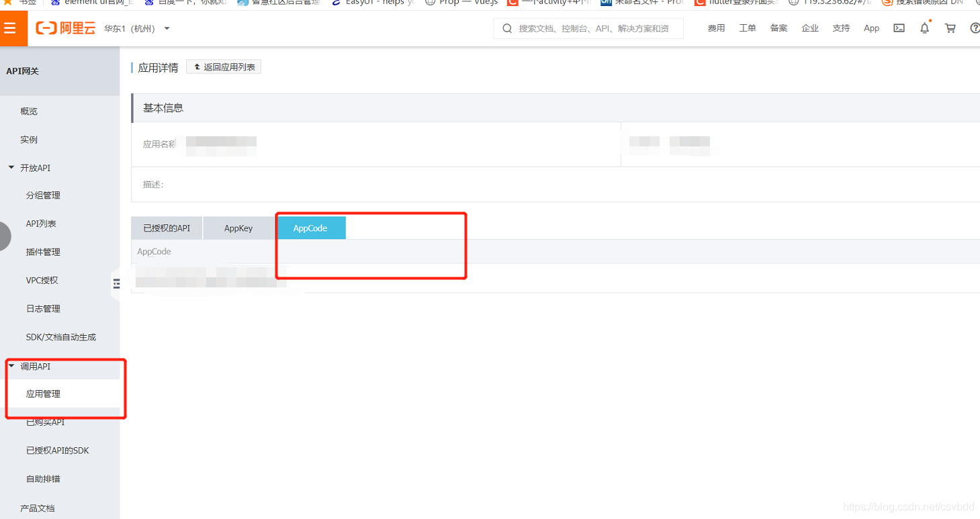Click 返回应用列表 button
The height and width of the screenshot is (519, 980).
click(224, 67)
